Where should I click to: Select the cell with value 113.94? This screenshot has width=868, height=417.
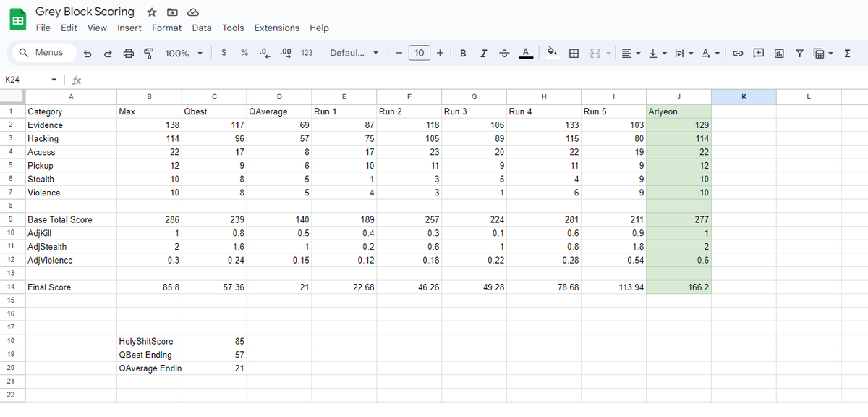(613, 287)
